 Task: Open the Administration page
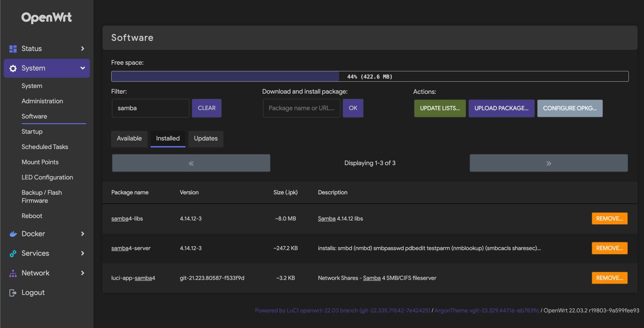point(42,101)
